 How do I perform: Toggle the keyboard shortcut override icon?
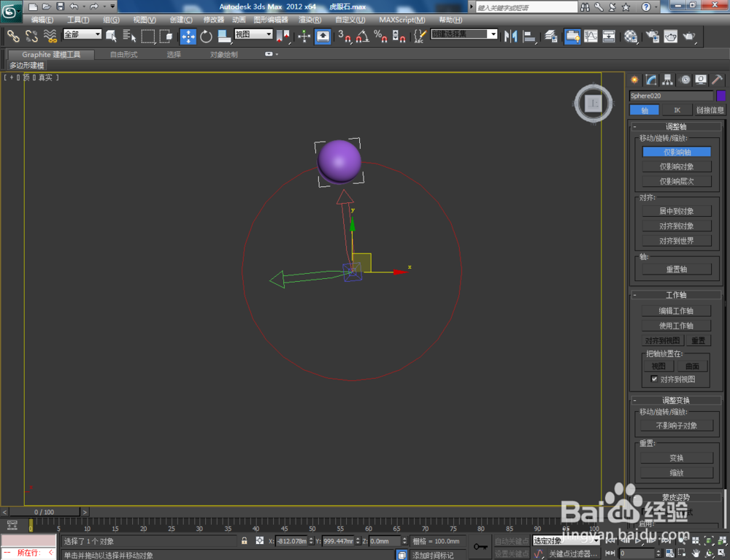pyautogui.click(x=323, y=36)
